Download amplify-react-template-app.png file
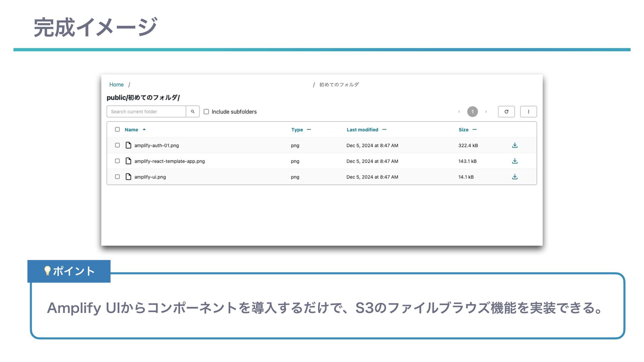This screenshot has width=644, height=362. tap(515, 161)
